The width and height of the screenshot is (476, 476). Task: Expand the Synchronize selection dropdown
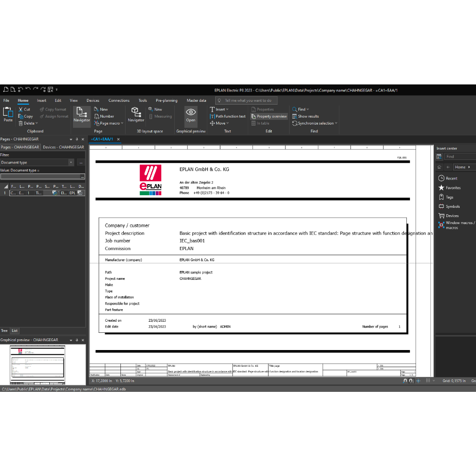[336, 124]
